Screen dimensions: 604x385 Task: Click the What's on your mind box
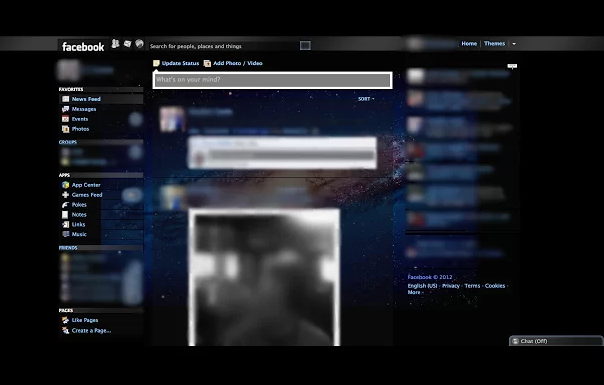coord(272,80)
